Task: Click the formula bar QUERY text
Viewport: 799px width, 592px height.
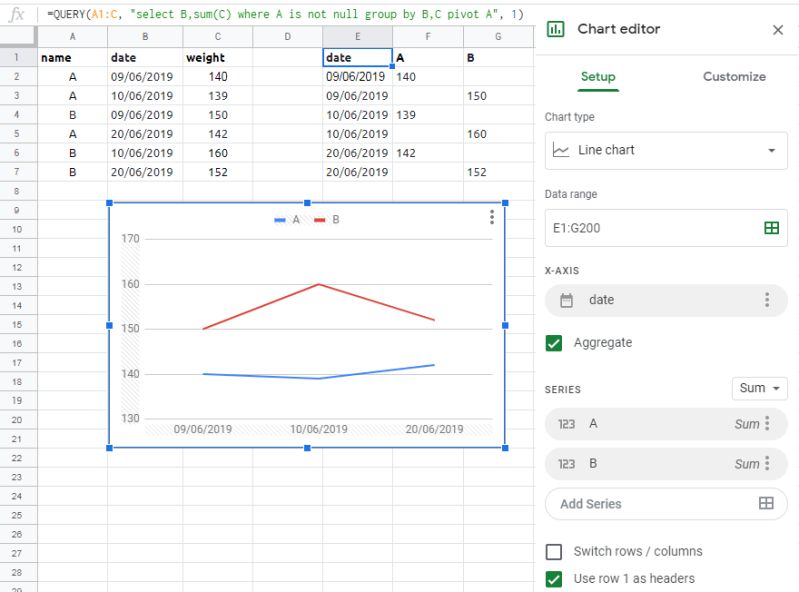Action: [285, 14]
